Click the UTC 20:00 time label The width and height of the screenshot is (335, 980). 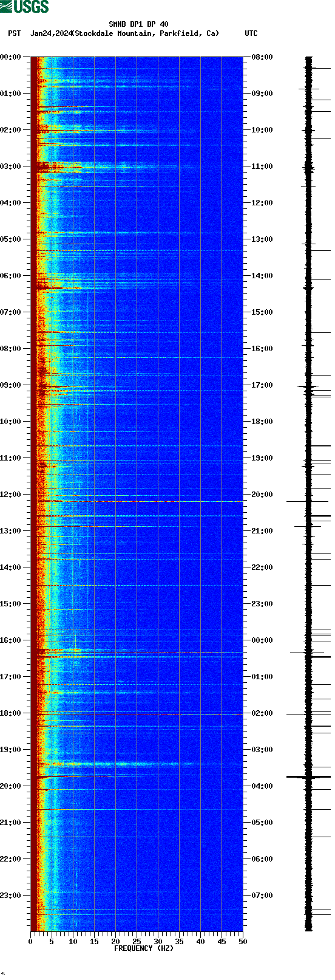pyautogui.click(x=262, y=495)
